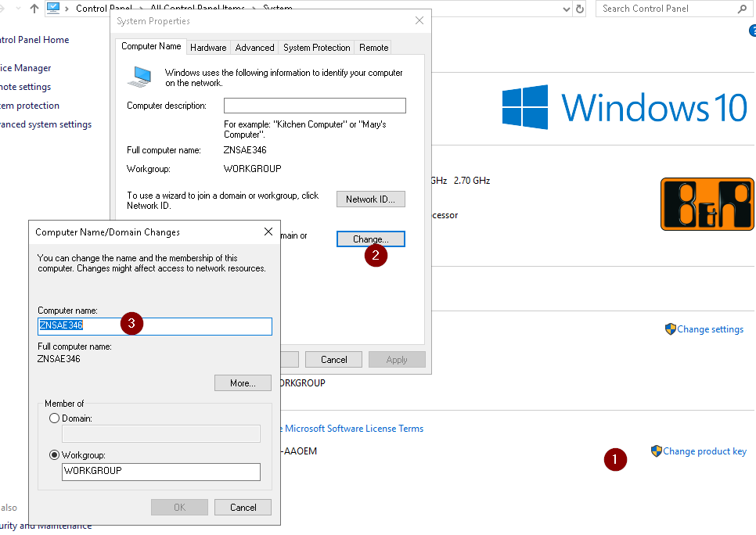
Task: Select the Domain radio button
Action: coord(55,418)
